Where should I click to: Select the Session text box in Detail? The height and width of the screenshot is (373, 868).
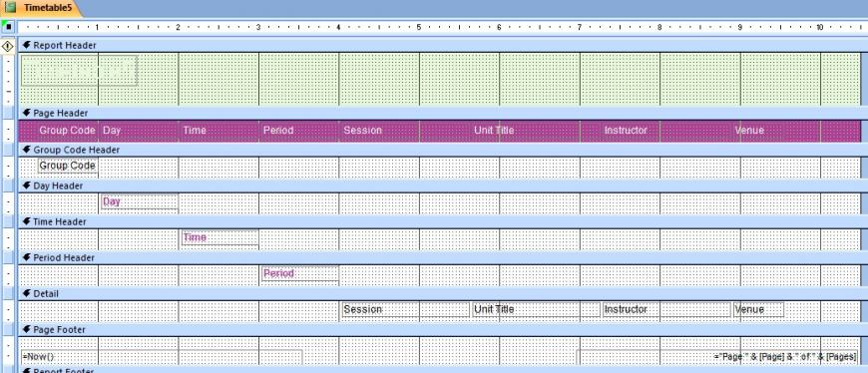pyautogui.click(x=405, y=309)
